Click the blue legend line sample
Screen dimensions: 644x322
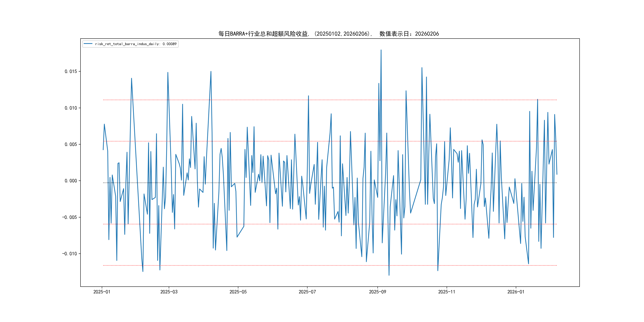point(88,44)
